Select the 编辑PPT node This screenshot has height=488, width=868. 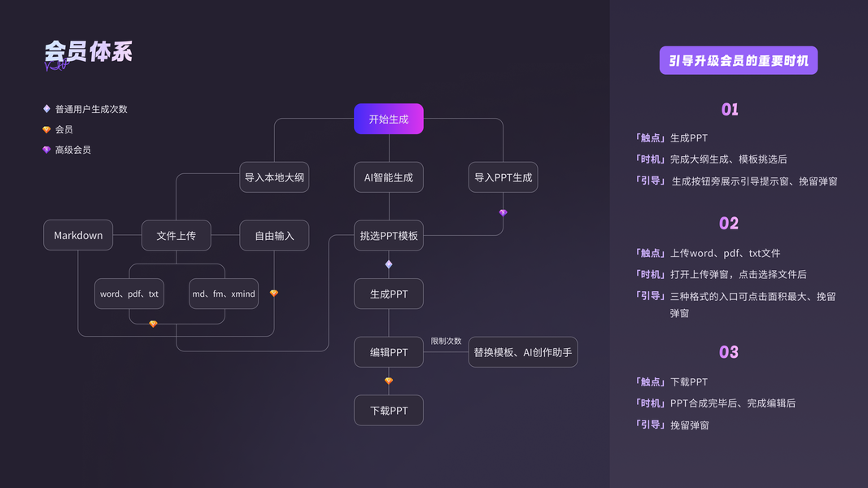coord(389,352)
